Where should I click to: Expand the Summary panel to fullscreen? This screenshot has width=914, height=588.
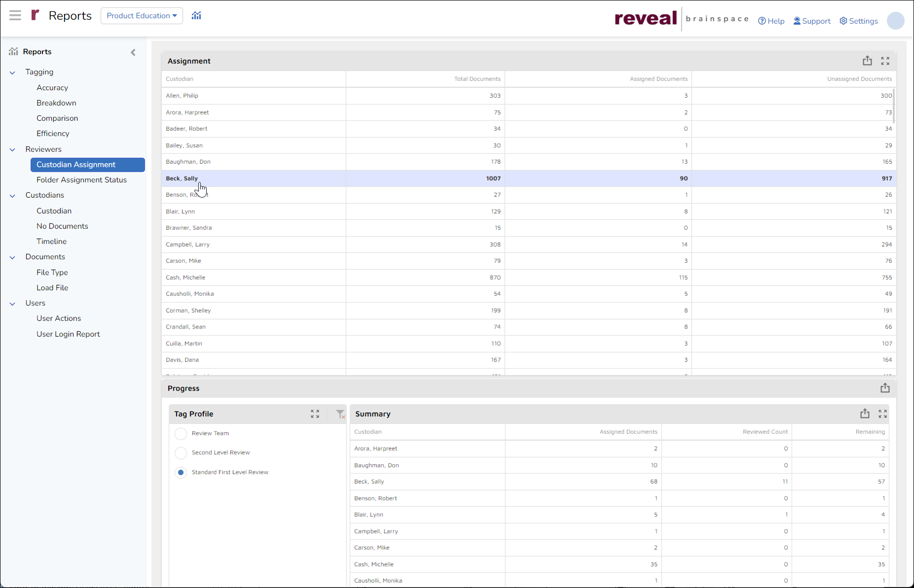(x=883, y=414)
